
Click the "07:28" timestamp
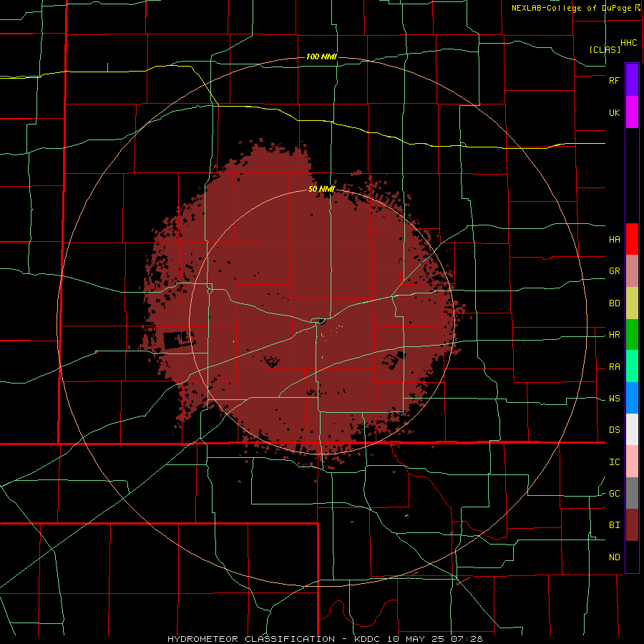click(x=468, y=639)
